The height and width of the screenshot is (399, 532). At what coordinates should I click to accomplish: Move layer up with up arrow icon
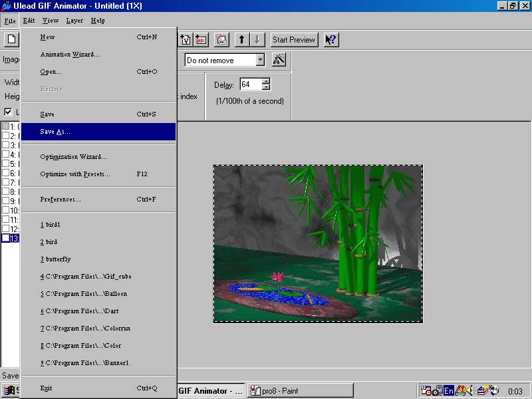tap(241, 40)
